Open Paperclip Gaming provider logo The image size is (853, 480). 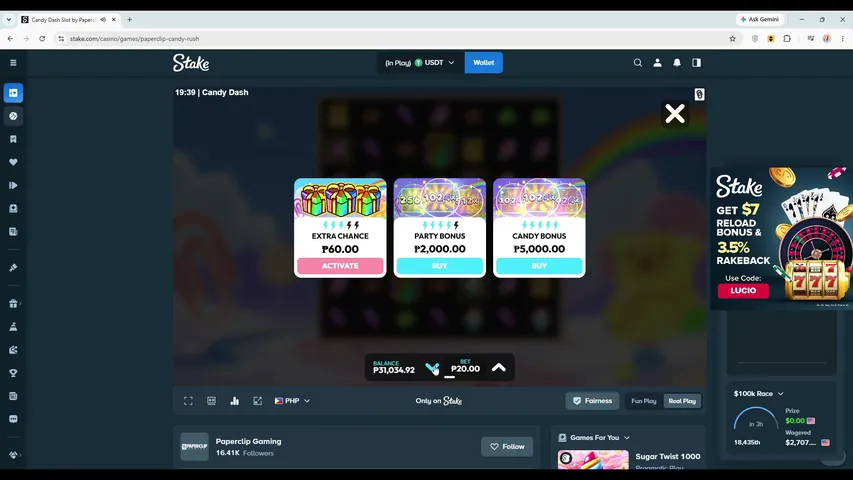[194, 447]
